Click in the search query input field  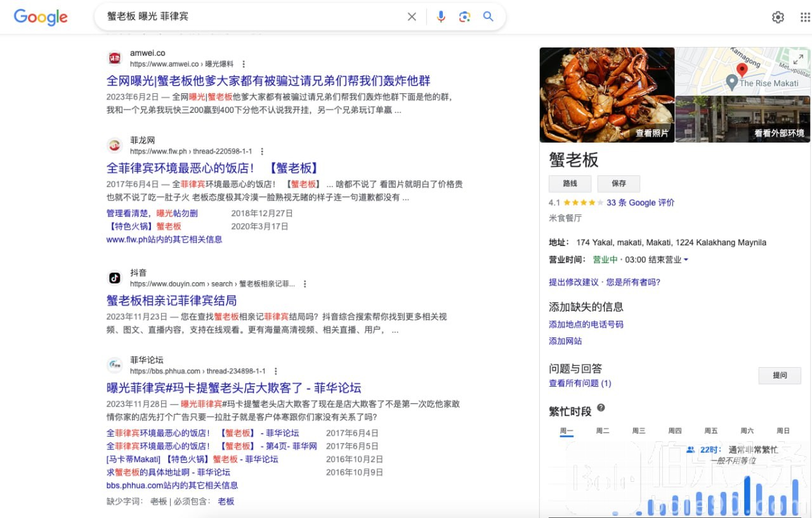coord(254,17)
